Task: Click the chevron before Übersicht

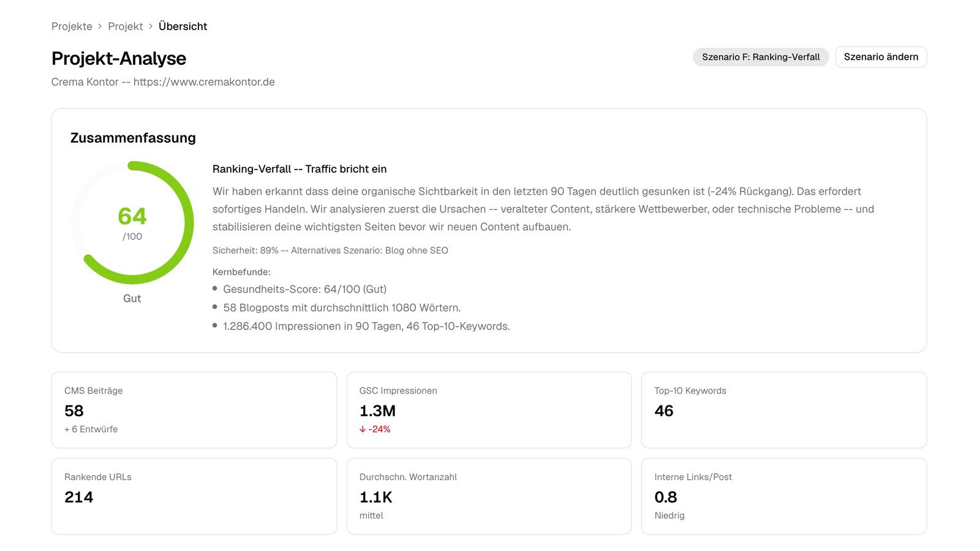Action: [151, 26]
